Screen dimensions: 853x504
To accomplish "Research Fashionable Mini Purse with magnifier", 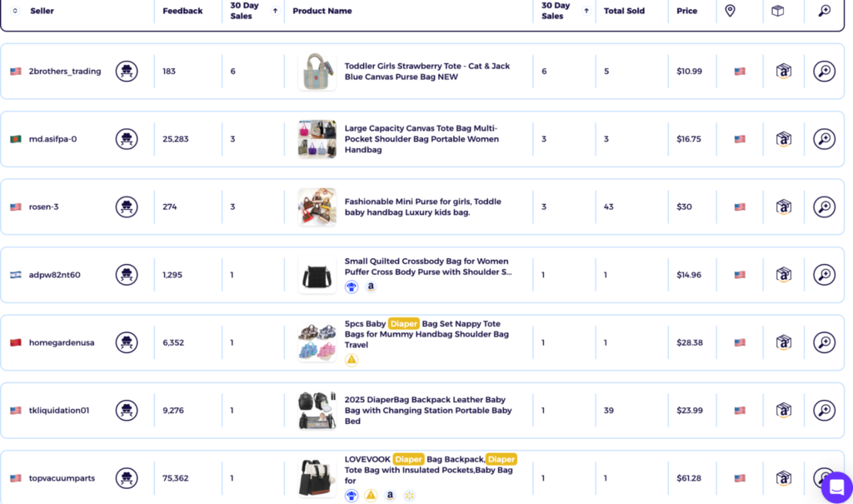I will [824, 207].
